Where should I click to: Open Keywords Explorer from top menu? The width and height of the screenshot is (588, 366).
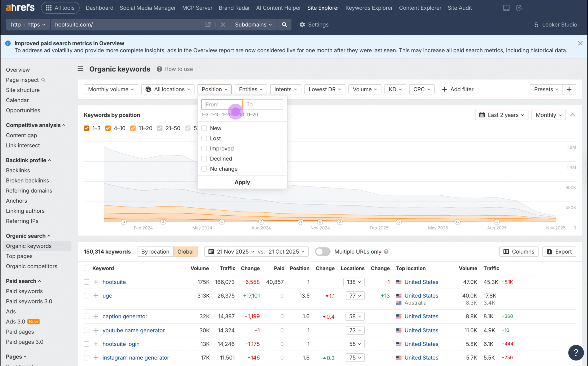coord(369,8)
